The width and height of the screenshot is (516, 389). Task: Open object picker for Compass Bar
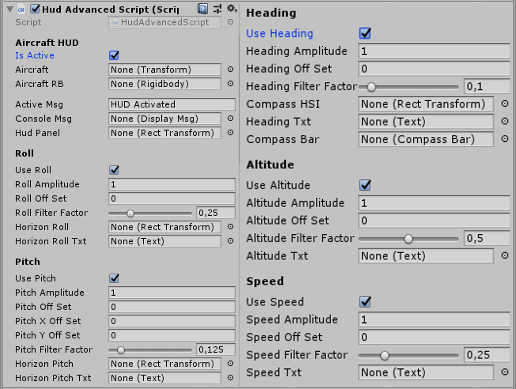pos(505,139)
